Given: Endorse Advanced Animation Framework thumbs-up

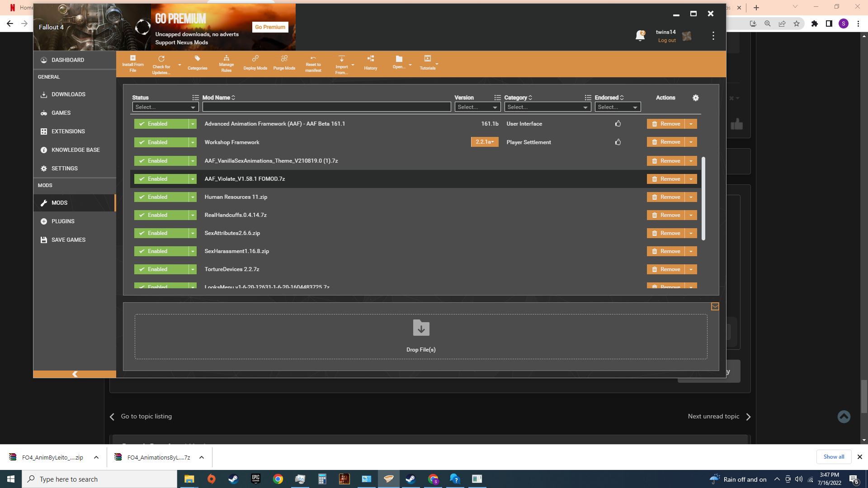Looking at the screenshot, I should coord(618,123).
